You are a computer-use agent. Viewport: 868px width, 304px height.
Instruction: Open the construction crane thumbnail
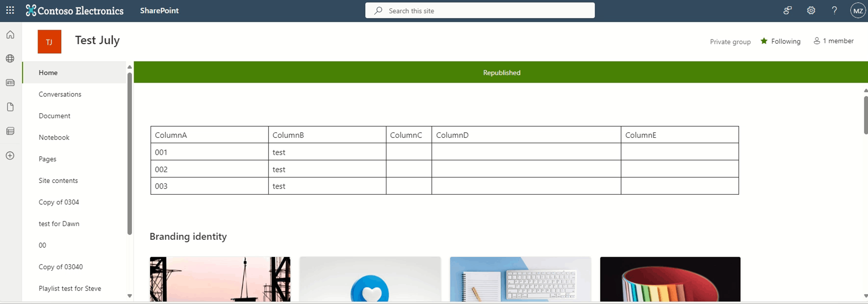tap(220, 279)
